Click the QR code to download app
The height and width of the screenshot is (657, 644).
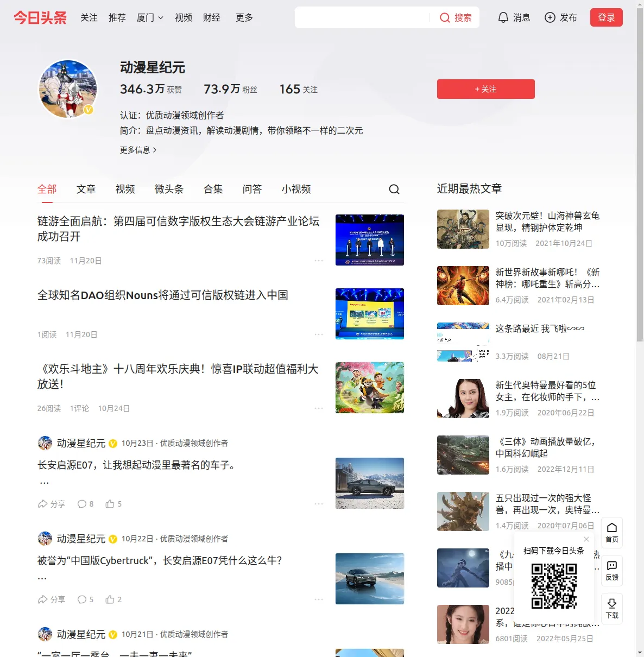pyautogui.click(x=554, y=585)
